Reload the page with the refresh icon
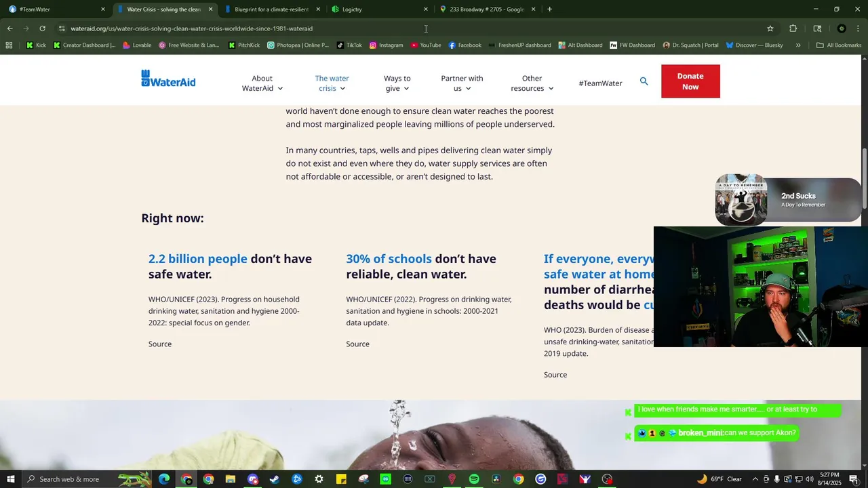 pyautogui.click(x=42, y=28)
